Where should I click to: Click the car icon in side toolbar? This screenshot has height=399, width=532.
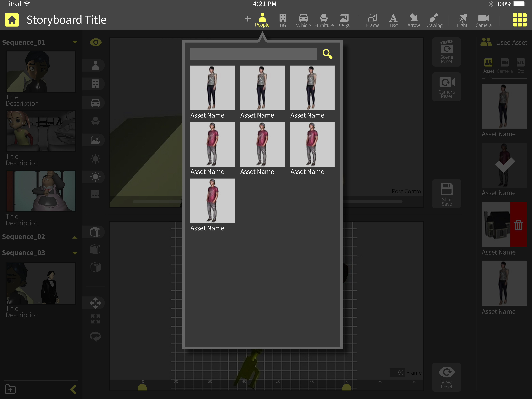(95, 103)
